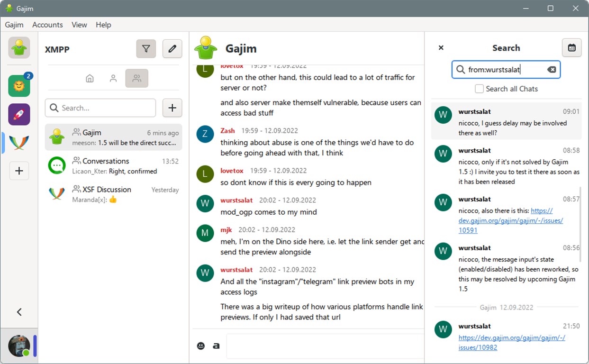
Task: Open the search calendar date picker
Action: 572,48
